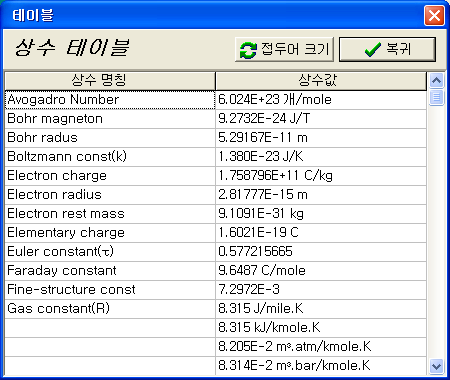Screen dimensions: 450x380
Task: Click value 0.577215665
Action: [321, 252]
